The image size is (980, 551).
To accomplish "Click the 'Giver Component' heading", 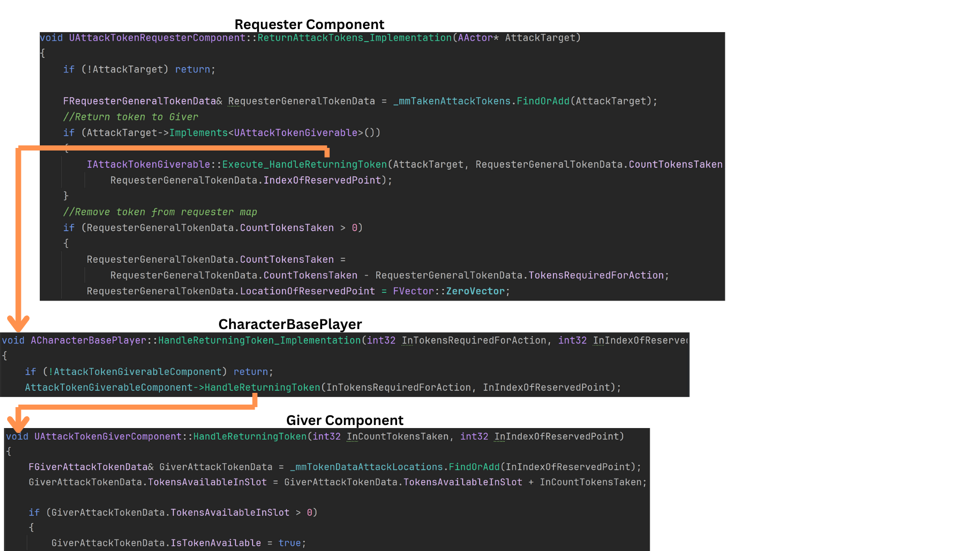I will click(x=345, y=420).
